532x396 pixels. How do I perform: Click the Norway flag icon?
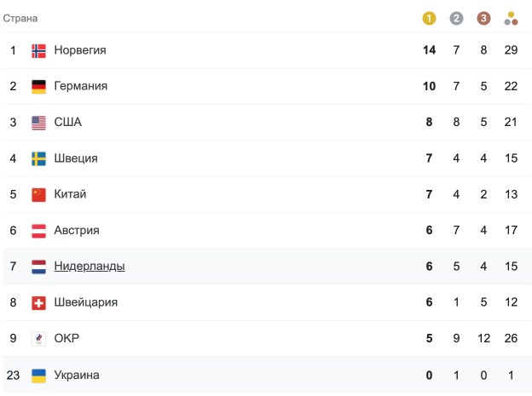pyautogui.click(x=38, y=50)
